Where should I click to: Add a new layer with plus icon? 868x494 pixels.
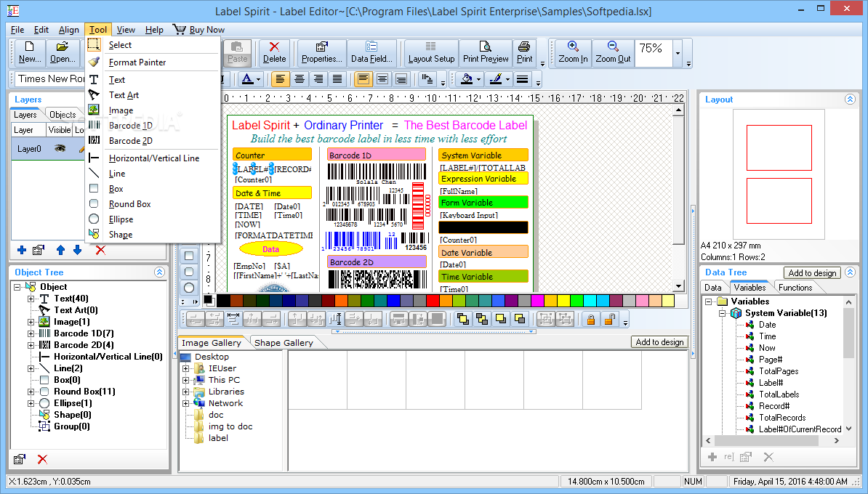[22, 250]
